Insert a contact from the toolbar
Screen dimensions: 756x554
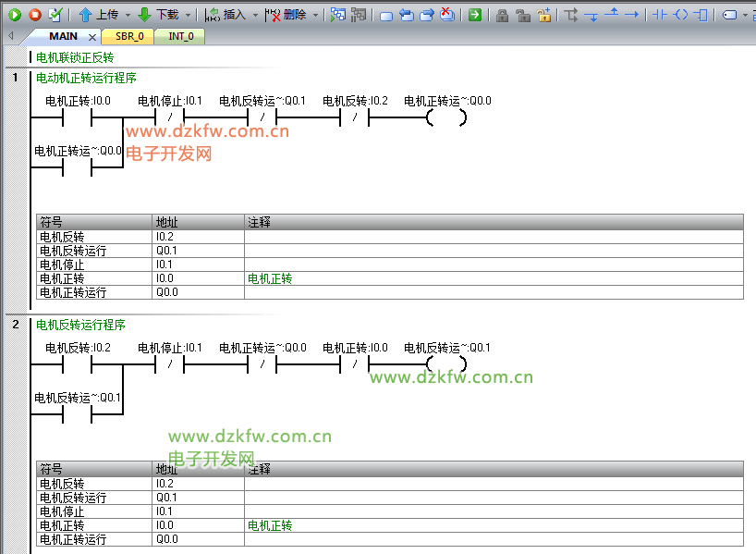point(660,15)
